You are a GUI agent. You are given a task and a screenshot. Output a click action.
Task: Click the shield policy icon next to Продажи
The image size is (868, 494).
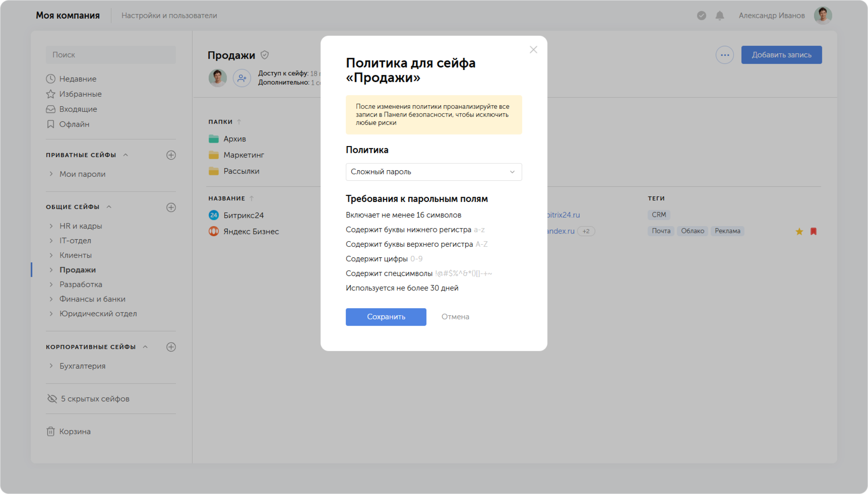264,55
